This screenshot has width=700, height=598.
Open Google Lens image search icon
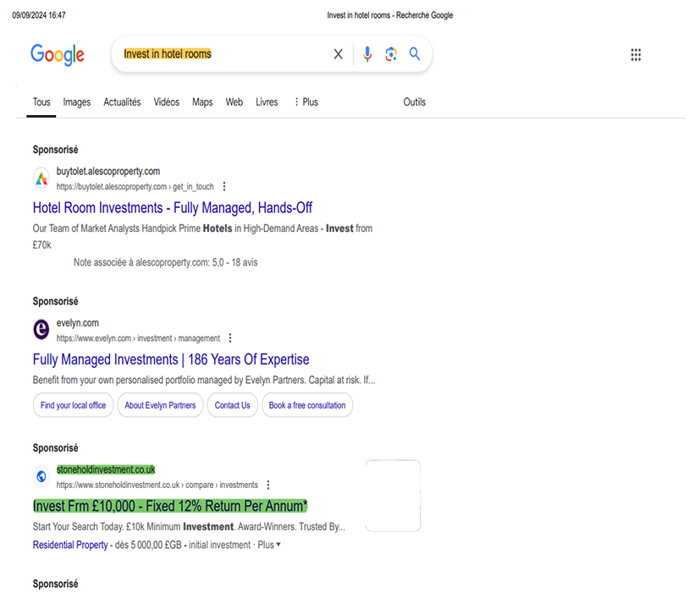[x=391, y=54]
